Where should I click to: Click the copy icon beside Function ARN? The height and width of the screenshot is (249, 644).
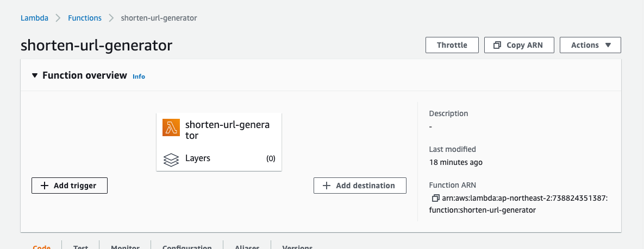(x=435, y=199)
